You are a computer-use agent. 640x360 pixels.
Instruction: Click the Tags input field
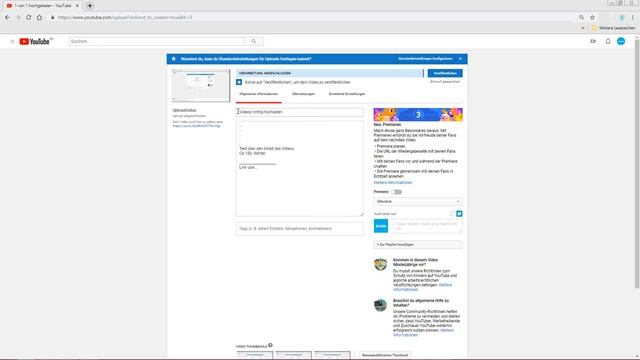click(300, 229)
